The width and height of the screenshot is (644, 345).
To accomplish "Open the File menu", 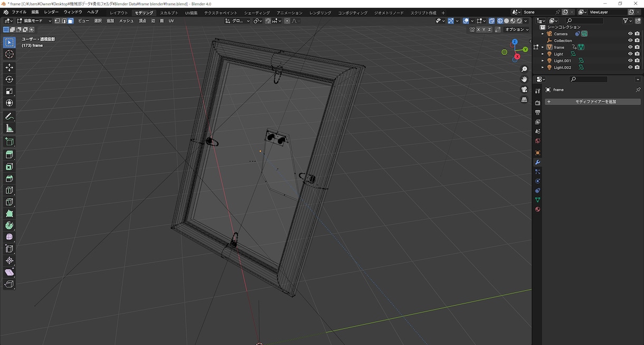I will (x=19, y=12).
